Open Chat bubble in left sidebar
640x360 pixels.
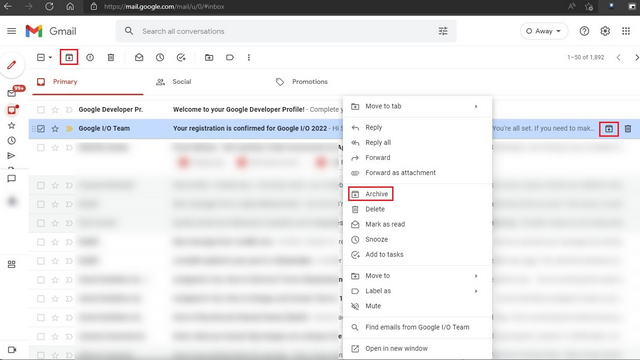pos(11,178)
